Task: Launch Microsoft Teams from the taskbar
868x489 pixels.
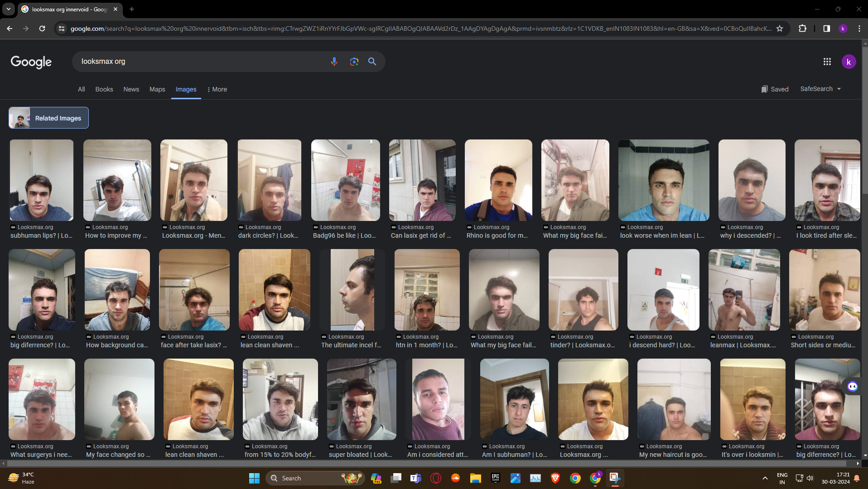Action: click(416, 478)
